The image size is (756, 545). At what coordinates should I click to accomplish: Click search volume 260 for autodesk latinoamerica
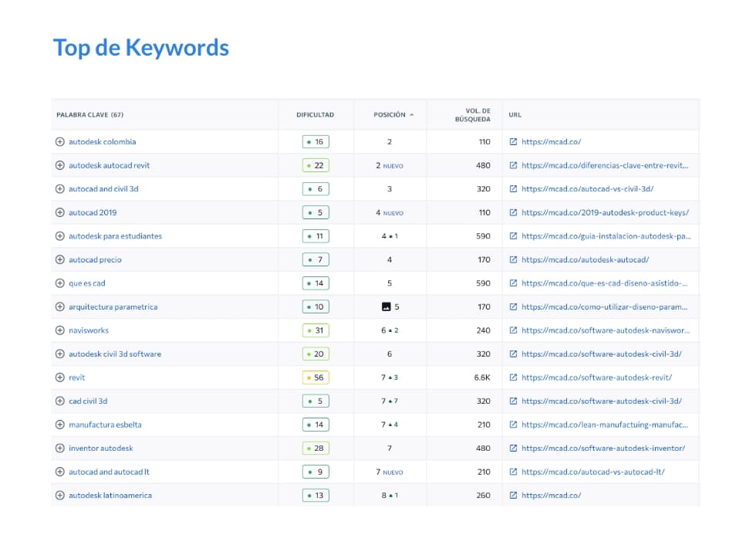[483, 496]
